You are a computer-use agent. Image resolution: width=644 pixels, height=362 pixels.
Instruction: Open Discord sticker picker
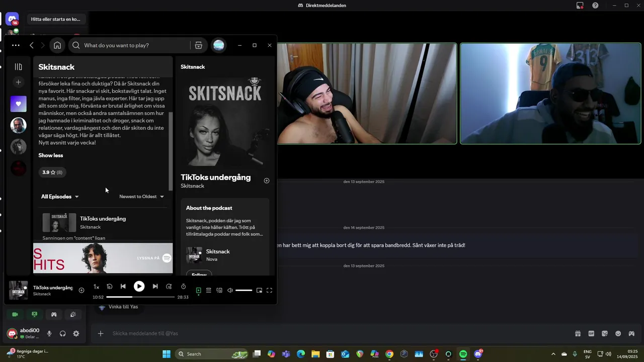[x=605, y=333]
